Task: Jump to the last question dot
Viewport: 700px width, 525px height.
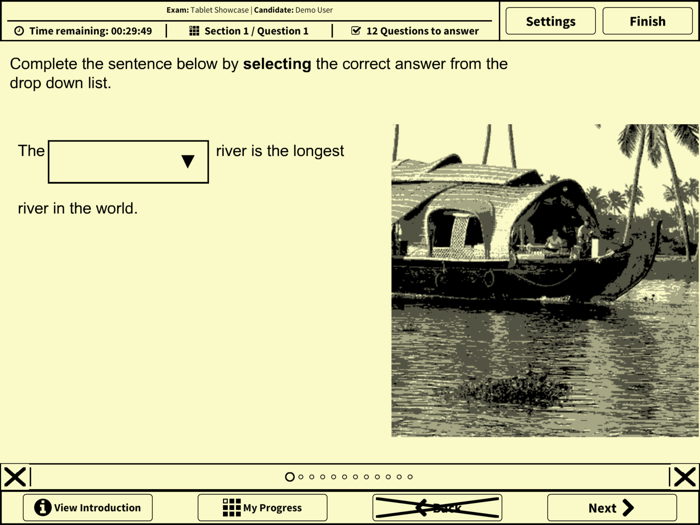Action: 410,477
